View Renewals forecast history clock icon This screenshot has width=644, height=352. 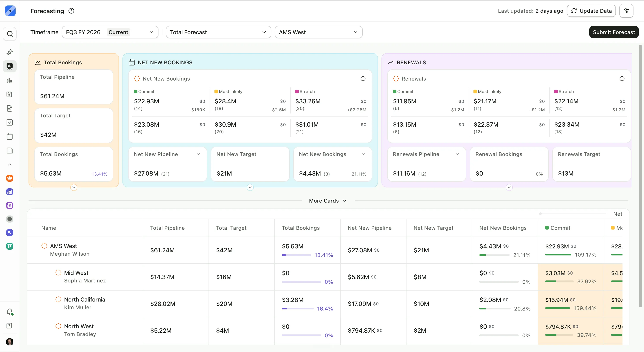[x=622, y=79]
